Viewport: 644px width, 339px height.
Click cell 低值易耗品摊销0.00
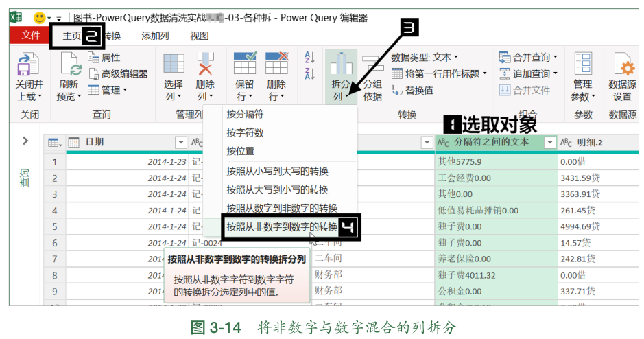click(x=496, y=211)
